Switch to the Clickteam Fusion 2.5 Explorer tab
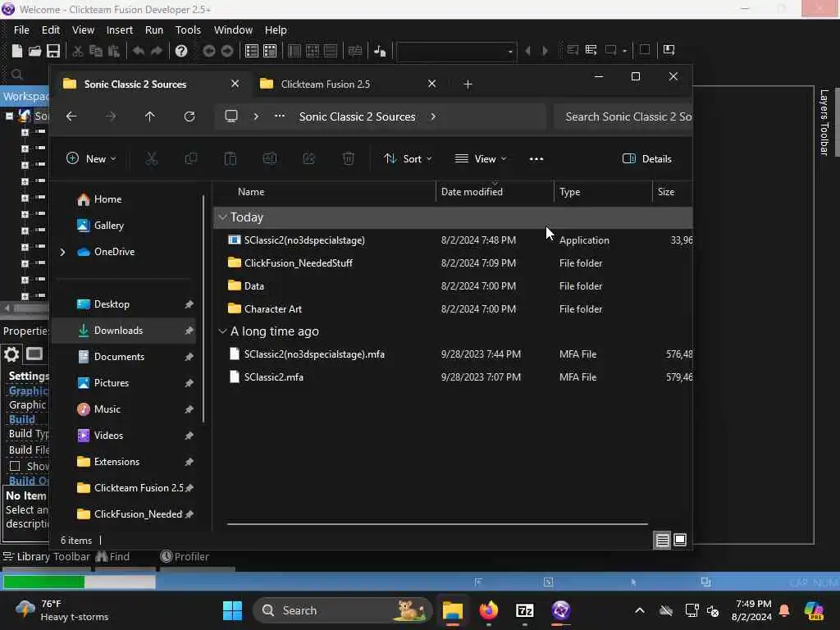 pyautogui.click(x=325, y=84)
